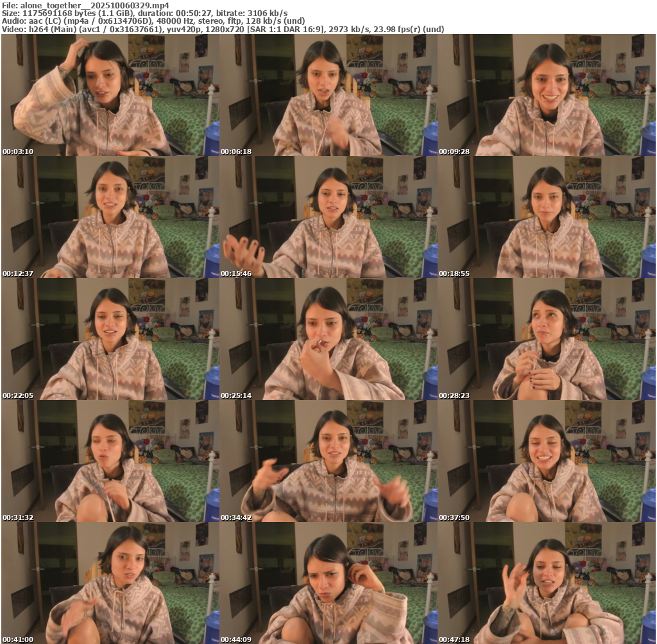Image resolution: width=657 pixels, height=644 pixels.
Task: Select the 00:31:32 preview thumbnail
Action: [110, 461]
